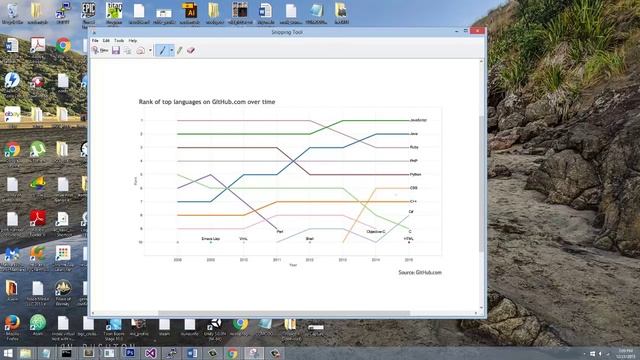Open the eBay desktop shortcut
This screenshot has height=360, width=640.
tap(12, 114)
